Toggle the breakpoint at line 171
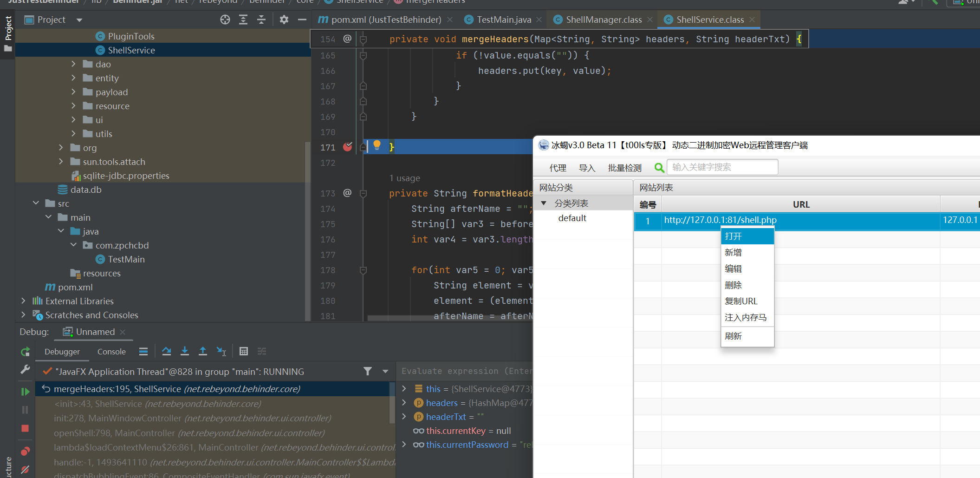980x478 pixels. pos(348,147)
